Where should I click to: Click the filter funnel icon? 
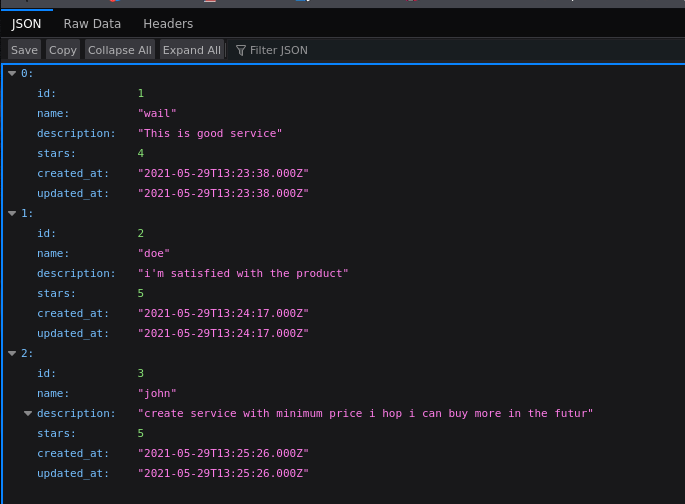click(240, 50)
